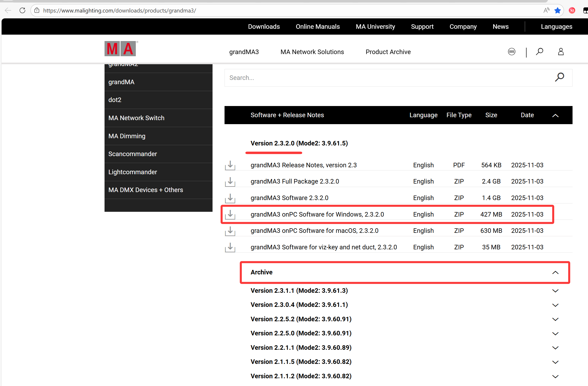Click download icon for grandMA3 Release Notes

(230, 165)
